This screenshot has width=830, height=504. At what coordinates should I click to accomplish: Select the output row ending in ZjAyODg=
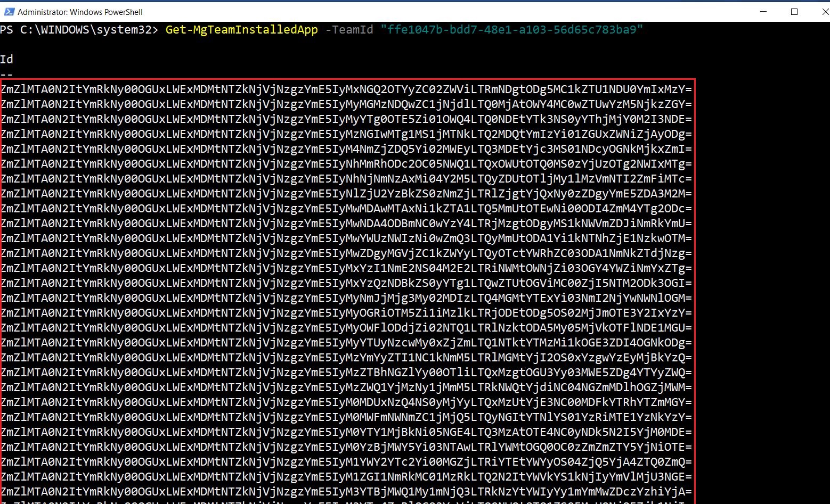tap(346, 134)
